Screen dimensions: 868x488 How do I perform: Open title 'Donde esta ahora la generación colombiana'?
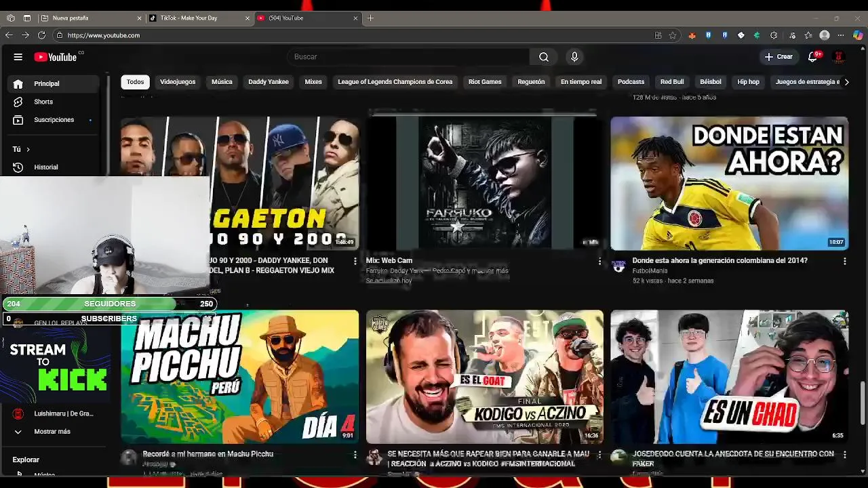(719, 260)
